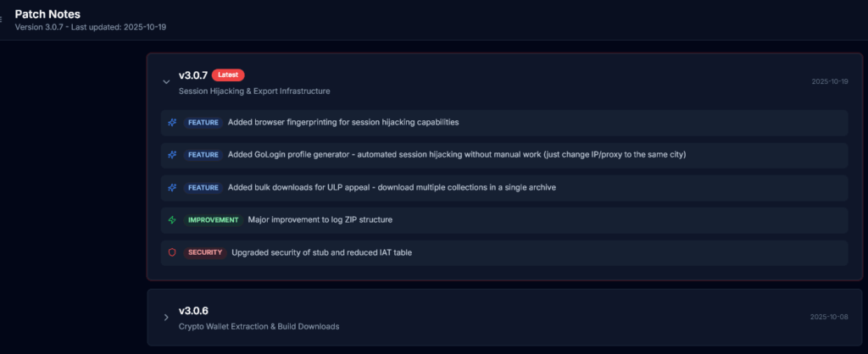The width and height of the screenshot is (868, 354).
Task: Click the Patch Notes page heading
Action: [x=47, y=14]
